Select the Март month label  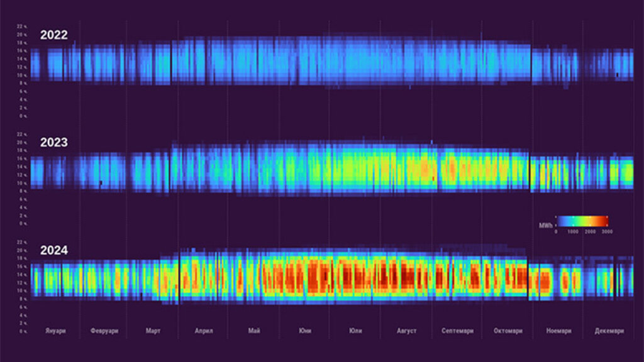point(153,331)
